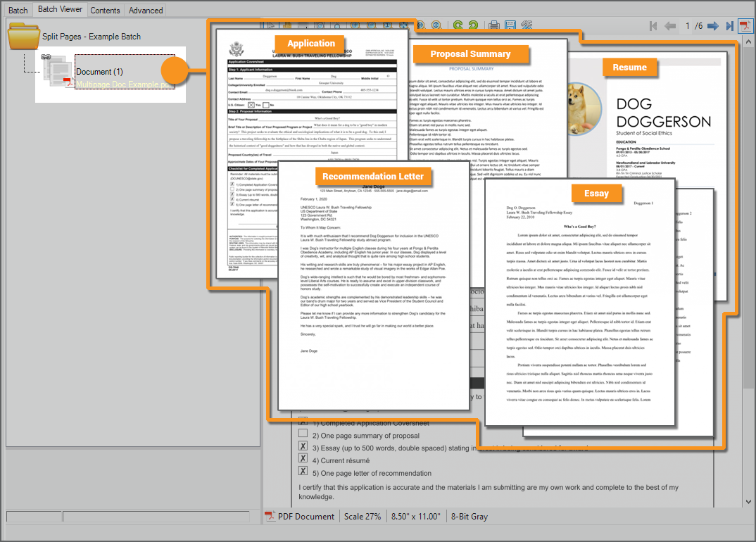This screenshot has height=542, width=756.
Task: Activate the hand pan tool
Action: tap(287, 25)
